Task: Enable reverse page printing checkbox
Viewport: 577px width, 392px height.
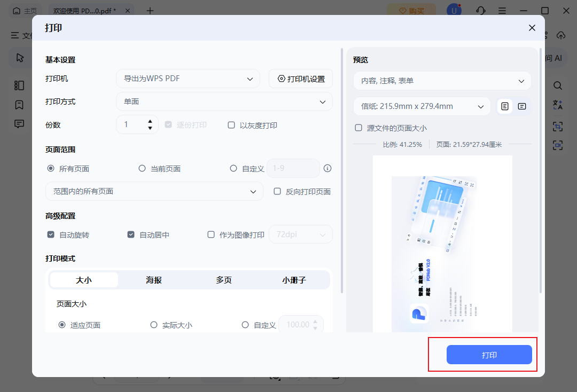Action: [x=277, y=191]
